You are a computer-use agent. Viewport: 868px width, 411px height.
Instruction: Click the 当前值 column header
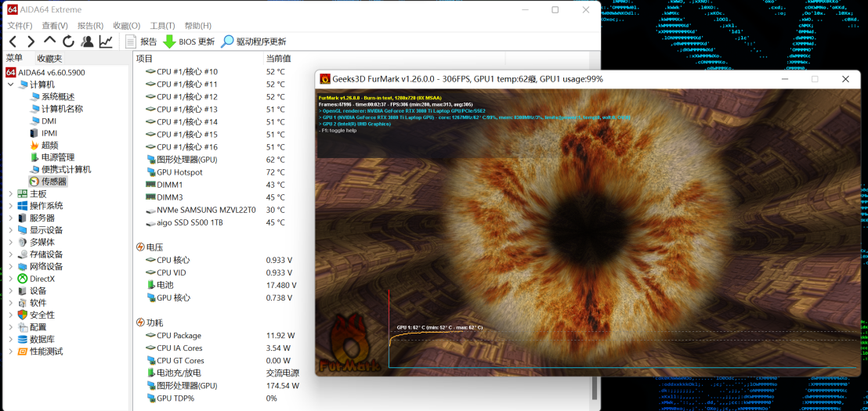point(384,59)
